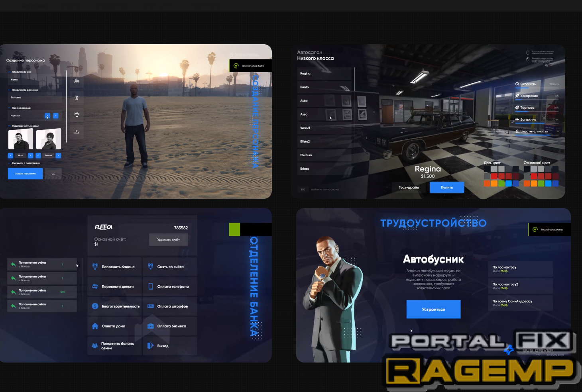Viewport: 582px width, 392px height.
Task: Select Weevil in the car dealership list
Action: click(324, 128)
